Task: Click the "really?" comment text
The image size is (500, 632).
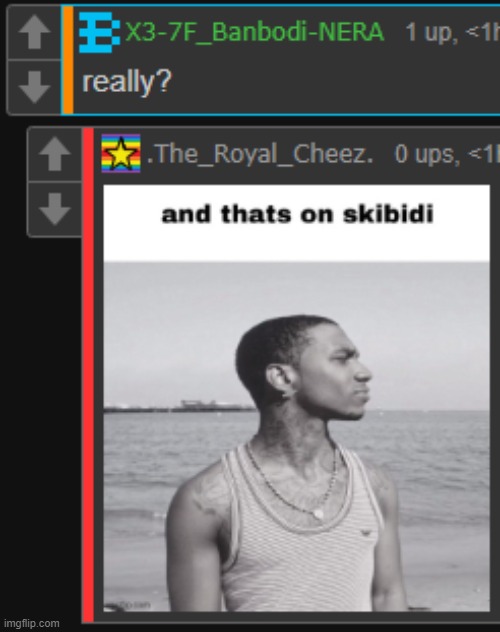Action: [127, 82]
